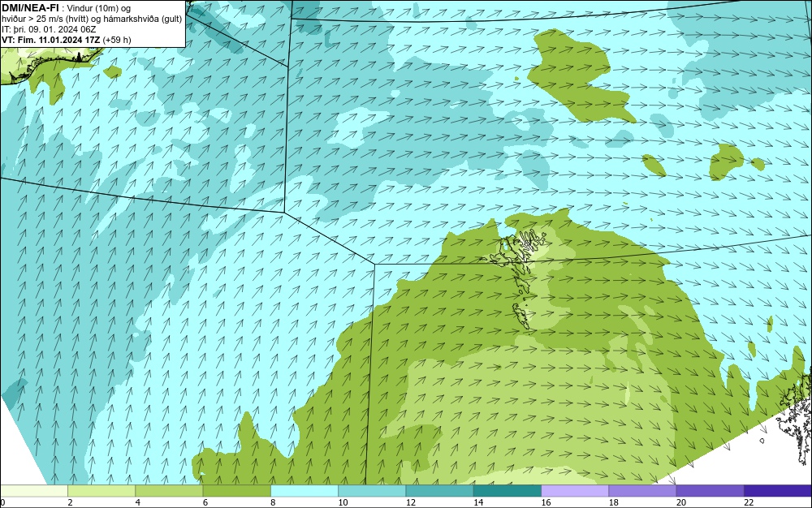Click the legend label '22'
The width and height of the screenshot is (812, 508).
click(749, 502)
